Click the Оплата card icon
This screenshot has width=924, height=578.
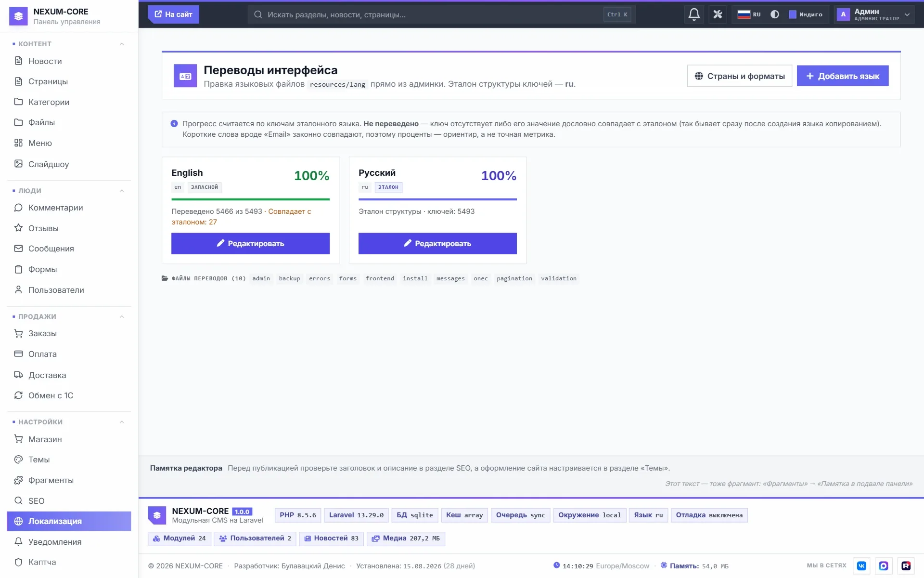pyautogui.click(x=18, y=354)
